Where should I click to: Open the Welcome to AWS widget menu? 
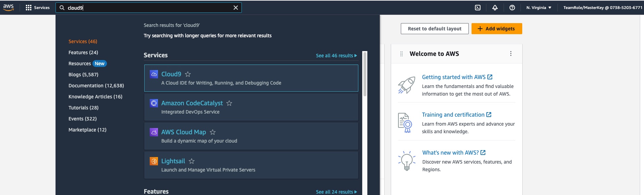511,53
